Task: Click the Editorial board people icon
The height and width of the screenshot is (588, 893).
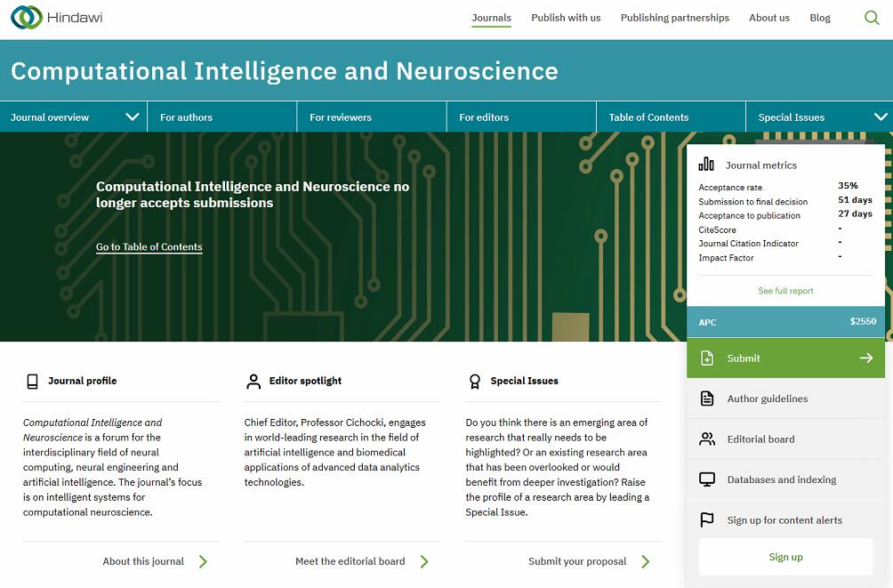Action: 707,439
